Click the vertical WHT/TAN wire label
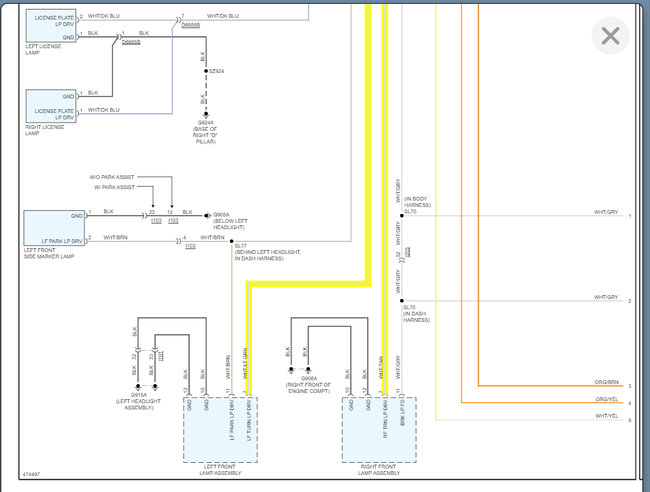The height and width of the screenshot is (492, 650). (381, 368)
